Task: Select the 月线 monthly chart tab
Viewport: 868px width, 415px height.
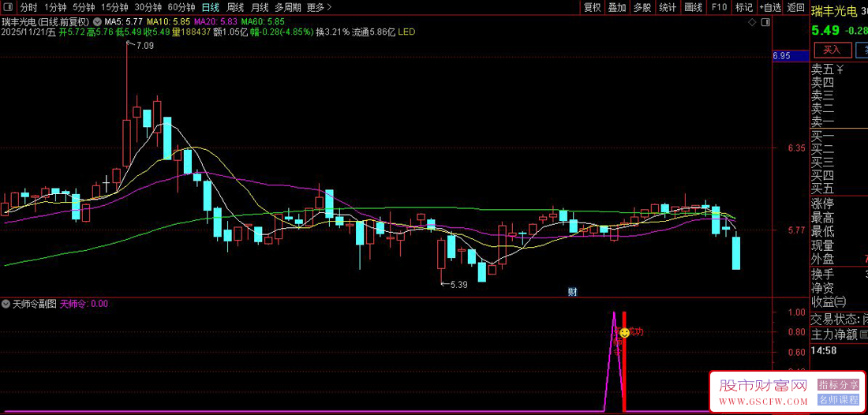Action: pos(260,7)
